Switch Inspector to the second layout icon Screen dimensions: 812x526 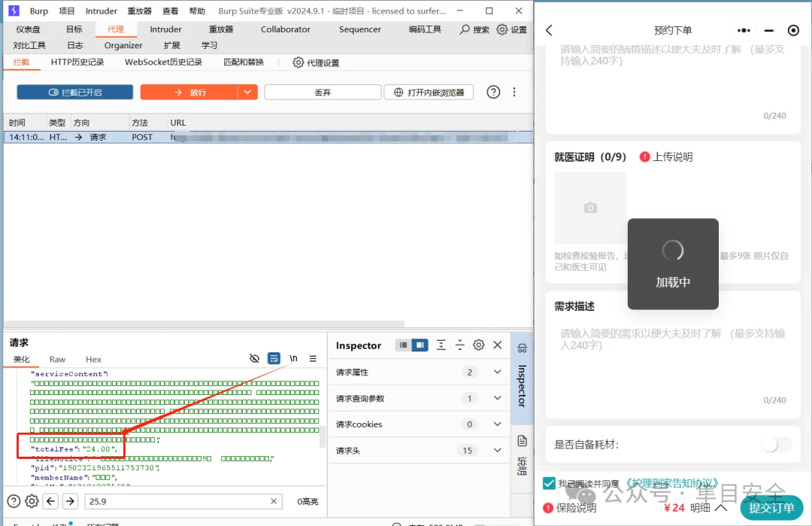click(x=420, y=345)
